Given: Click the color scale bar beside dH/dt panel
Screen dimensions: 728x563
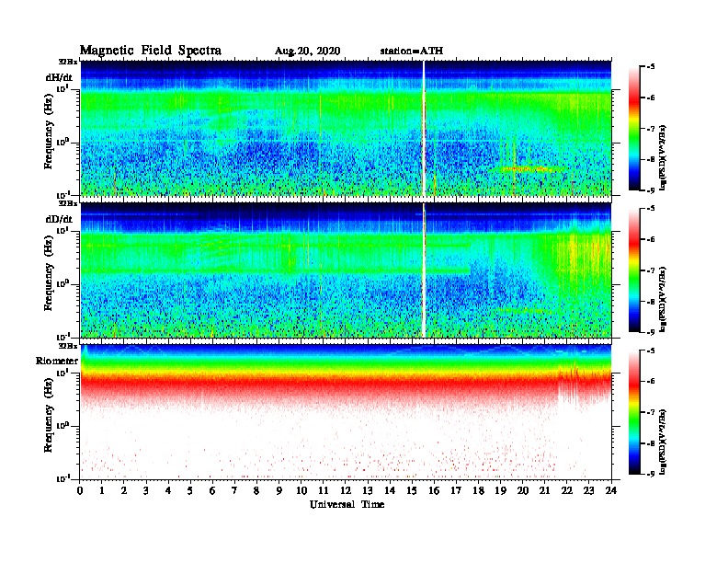Looking at the screenshot, I should tap(634, 129).
